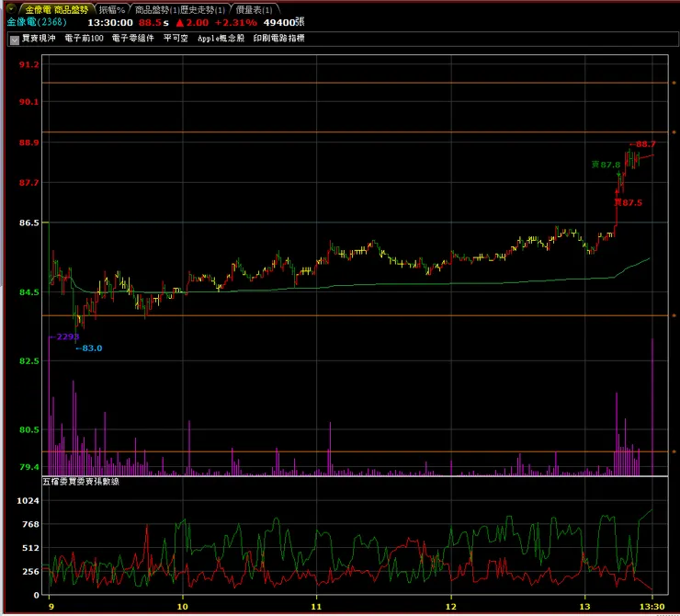Click the price change 2.00 with red triangle
680x616 pixels.
pyautogui.click(x=192, y=23)
